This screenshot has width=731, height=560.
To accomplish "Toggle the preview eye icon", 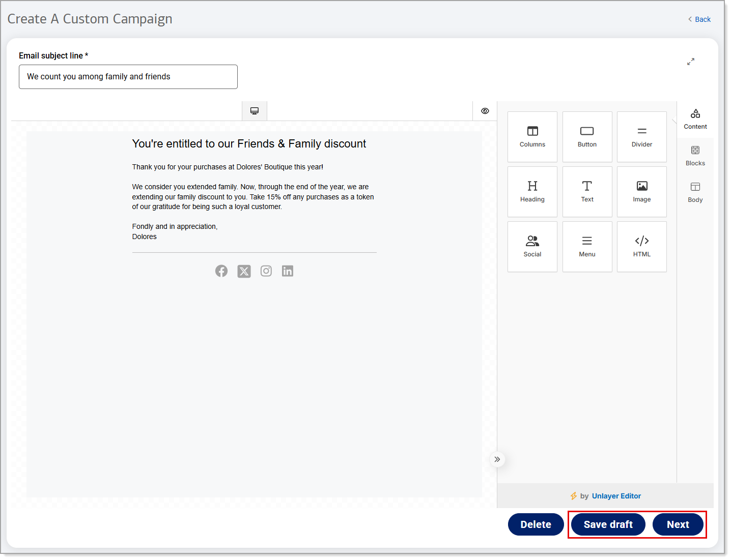I will point(485,111).
